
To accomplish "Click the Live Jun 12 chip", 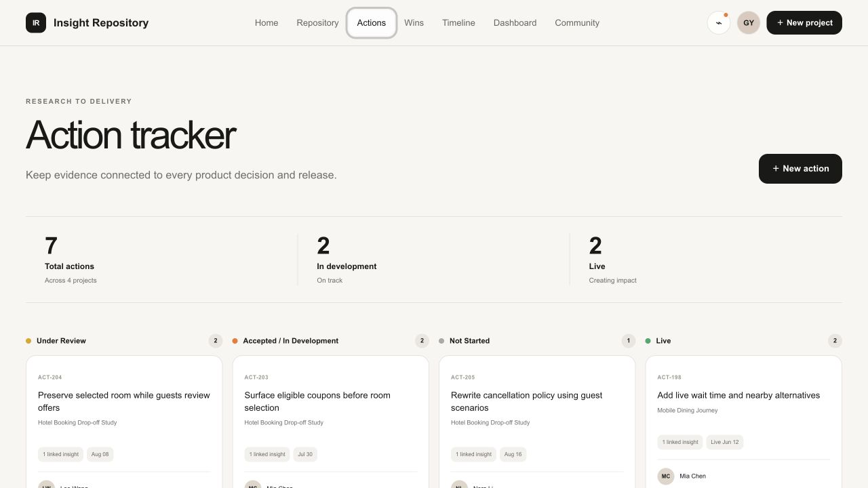I will pos(725,442).
